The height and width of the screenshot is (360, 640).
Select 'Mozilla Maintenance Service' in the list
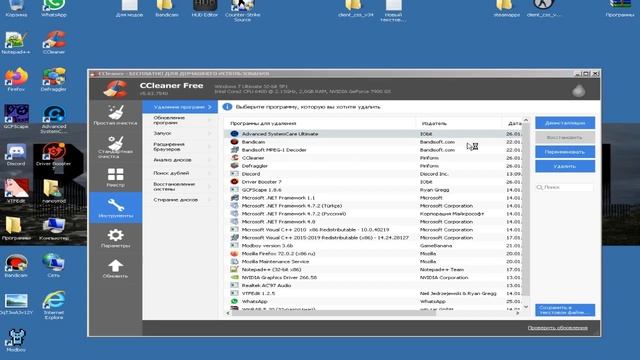coord(373,261)
